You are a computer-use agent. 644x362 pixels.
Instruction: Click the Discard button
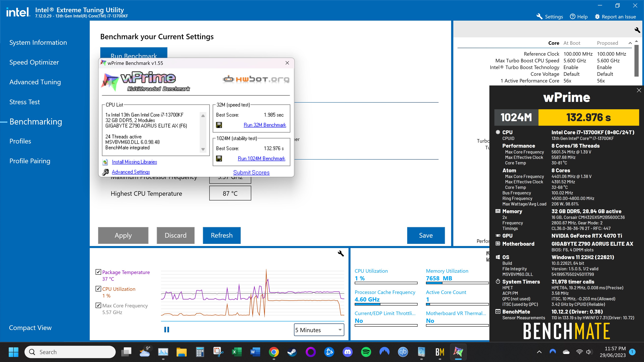point(175,235)
